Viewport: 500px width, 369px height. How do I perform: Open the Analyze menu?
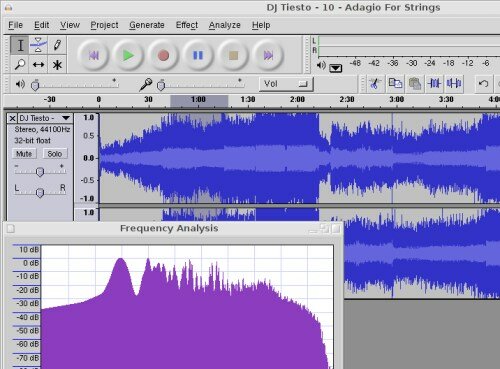(224, 25)
